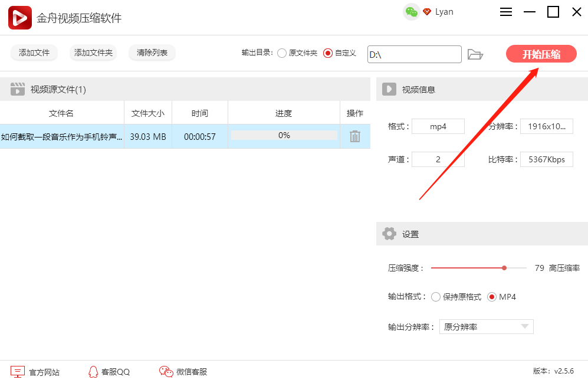This screenshot has width=588, height=383.
Task: Maximize the application window
Action: [553, 12]
